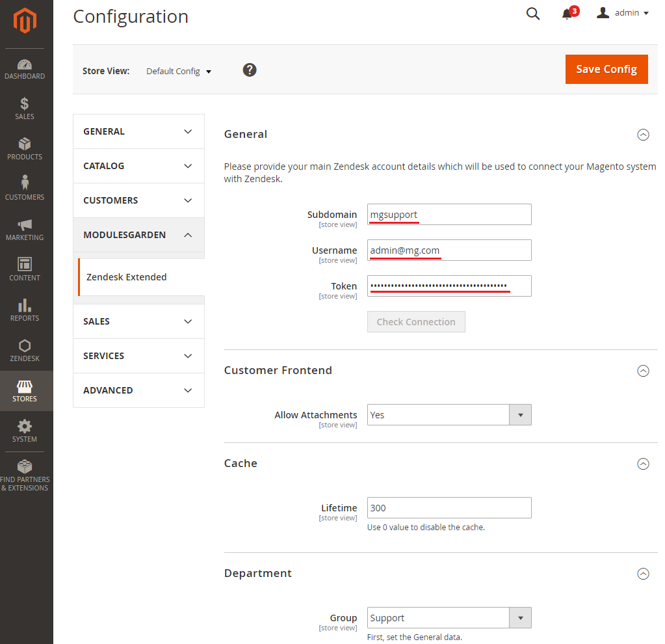
Task: Open Reports from the sidebar
Action: coord(25,310)
